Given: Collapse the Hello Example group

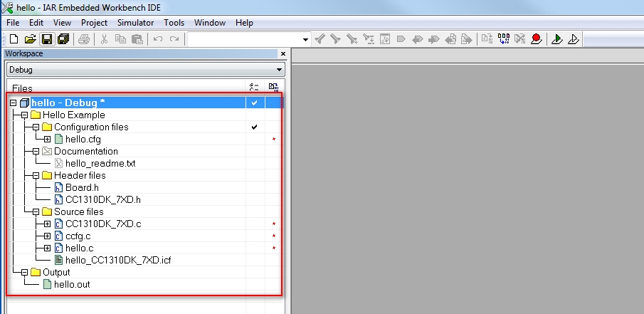Looking at the screenshot, I should tap(25, 115).
